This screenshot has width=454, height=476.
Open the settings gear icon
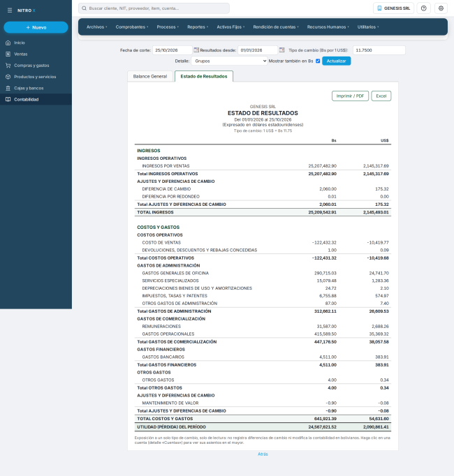[x=441, y=8]
